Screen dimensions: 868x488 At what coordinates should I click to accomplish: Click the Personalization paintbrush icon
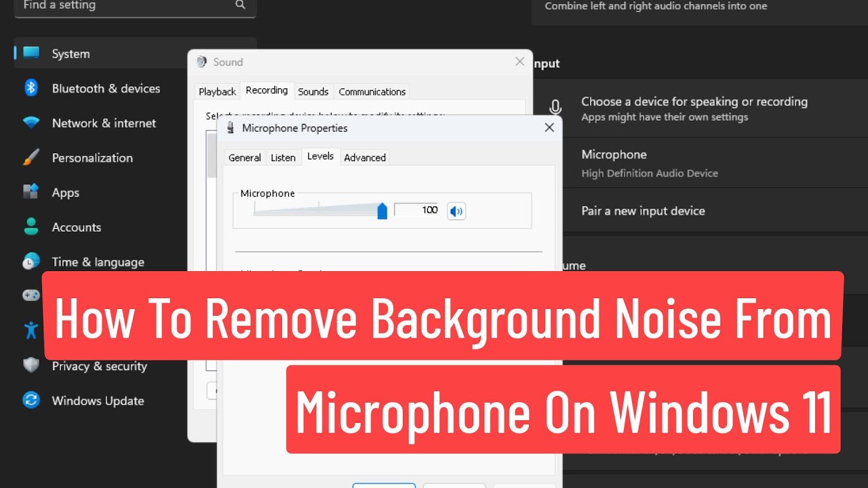pos(31,158)
